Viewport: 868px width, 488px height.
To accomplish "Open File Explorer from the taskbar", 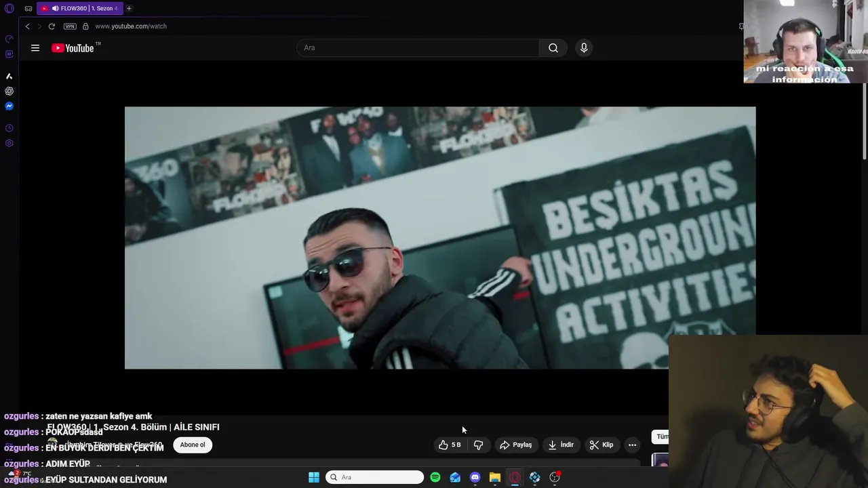I will coord(495,477).
